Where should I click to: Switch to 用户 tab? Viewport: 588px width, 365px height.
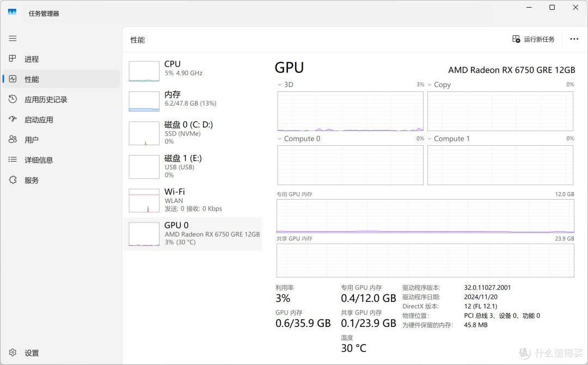(x=61, y=140)
